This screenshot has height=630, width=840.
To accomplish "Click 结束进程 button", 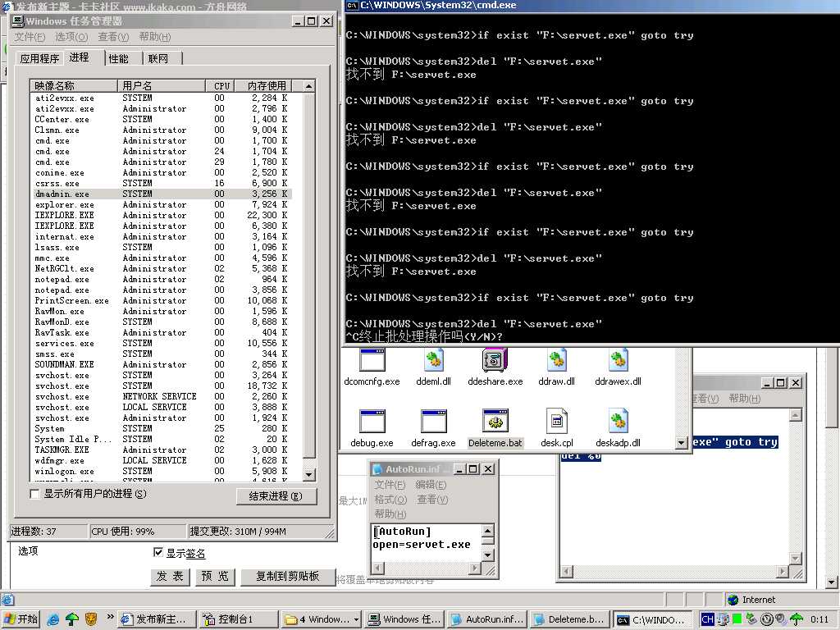I will [276, 496].
